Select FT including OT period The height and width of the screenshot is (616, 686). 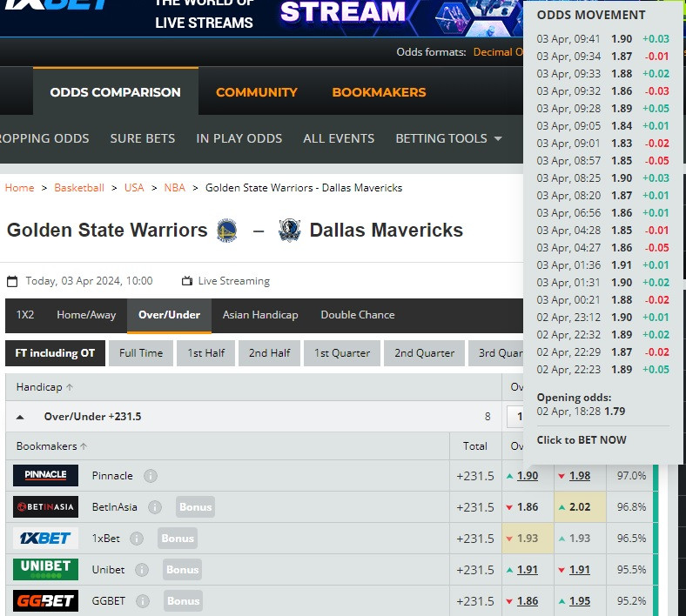pyautogui.click(x=55, y=353)
